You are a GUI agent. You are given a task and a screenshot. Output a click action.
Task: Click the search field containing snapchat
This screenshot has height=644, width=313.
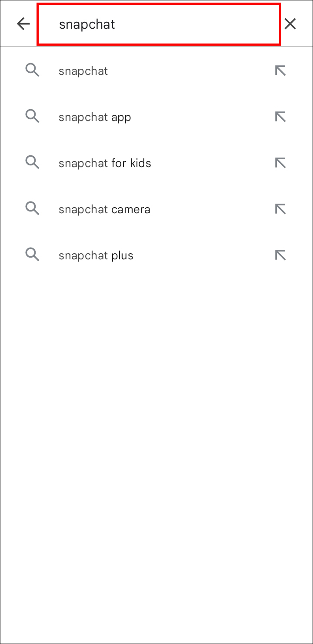[159, 24]
